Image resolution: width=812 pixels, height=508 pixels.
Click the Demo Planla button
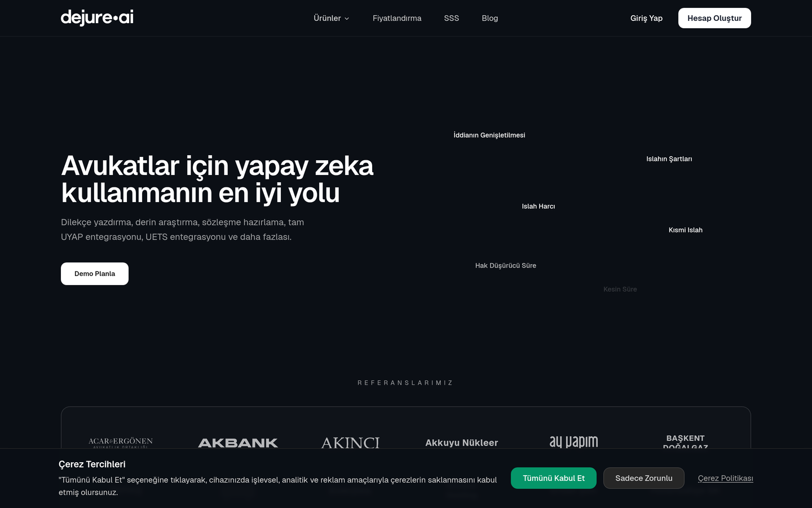tap(95, 274)
